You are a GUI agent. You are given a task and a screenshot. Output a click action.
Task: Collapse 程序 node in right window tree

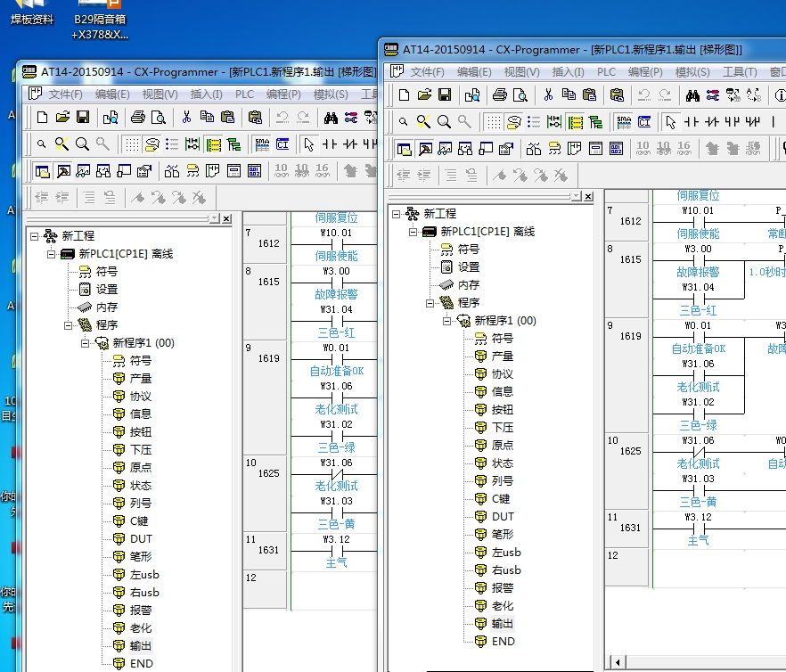point(430,303)
